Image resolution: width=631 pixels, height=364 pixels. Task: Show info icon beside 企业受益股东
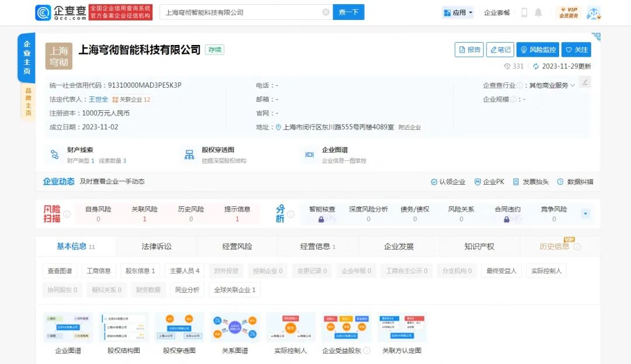[366, 351]
